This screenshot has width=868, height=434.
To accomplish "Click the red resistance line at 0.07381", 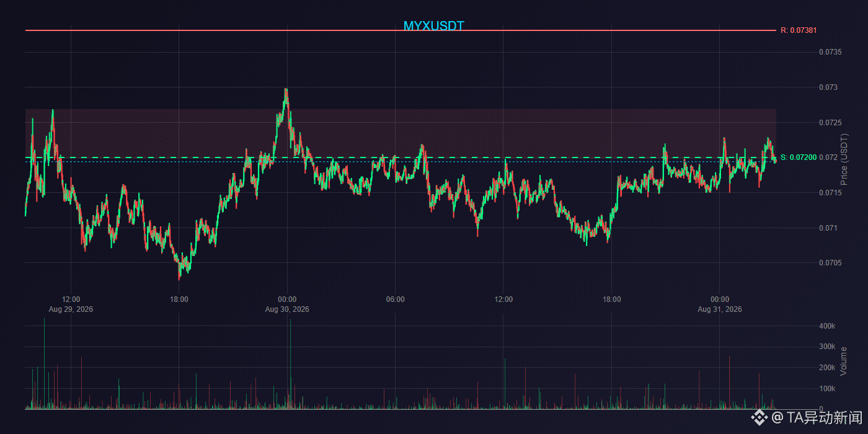I will (x=401, y=30).
